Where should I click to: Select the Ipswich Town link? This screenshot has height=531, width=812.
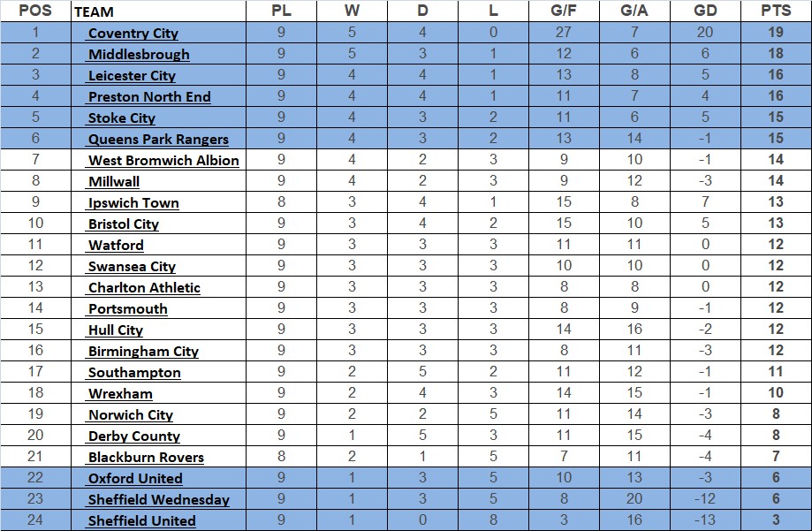pos(133,203)
